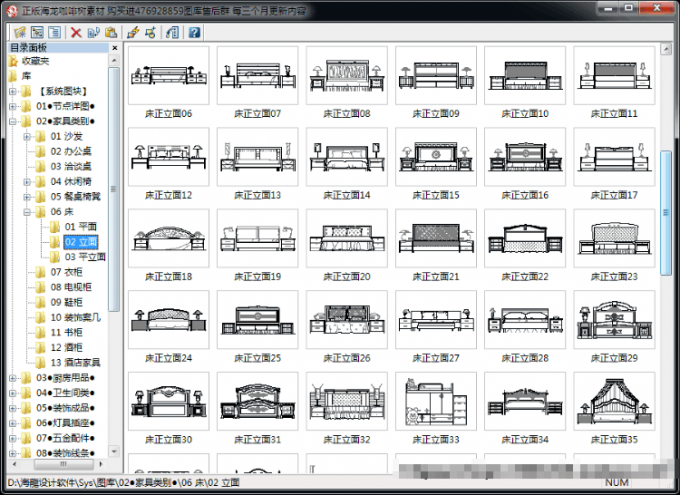Open the 09 鞋柜 folder
The width and height of the screenshot is (680, 495).
point(66,302)
